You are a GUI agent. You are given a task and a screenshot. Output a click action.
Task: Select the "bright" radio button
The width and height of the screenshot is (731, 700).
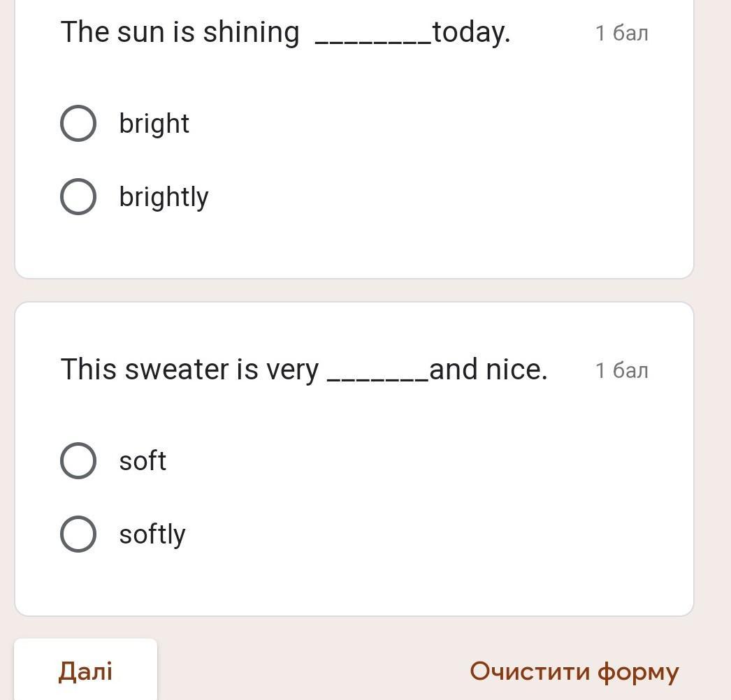tap(78, 124)
